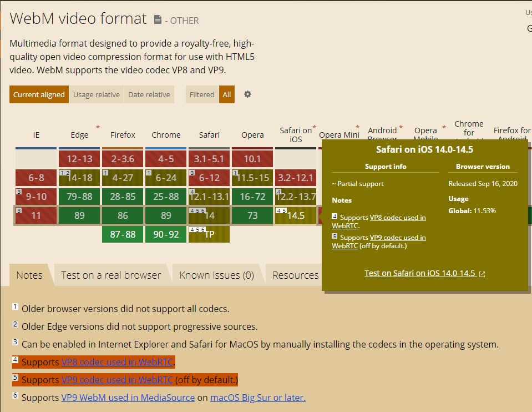Screen dimensions: 532x412
Task: Select the Safari on iOS 3.2-12.1 cell
Action: [296, 178]
